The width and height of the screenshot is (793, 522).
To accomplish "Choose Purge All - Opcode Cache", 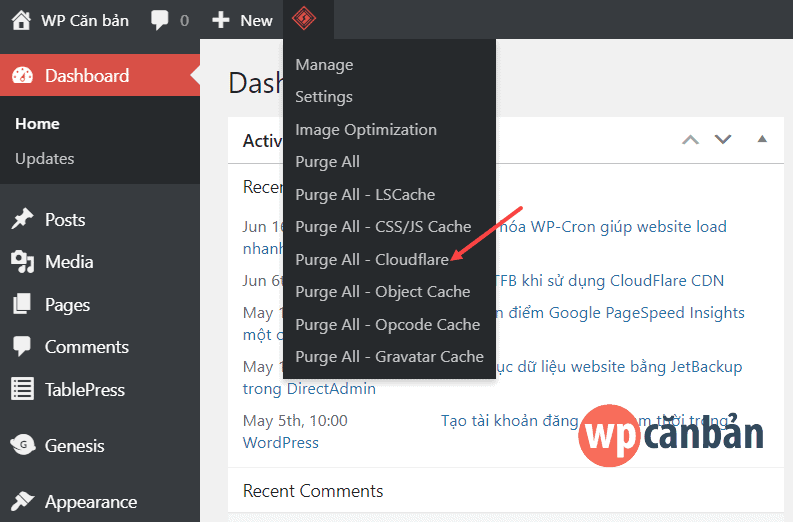I will tap(387, 324).
